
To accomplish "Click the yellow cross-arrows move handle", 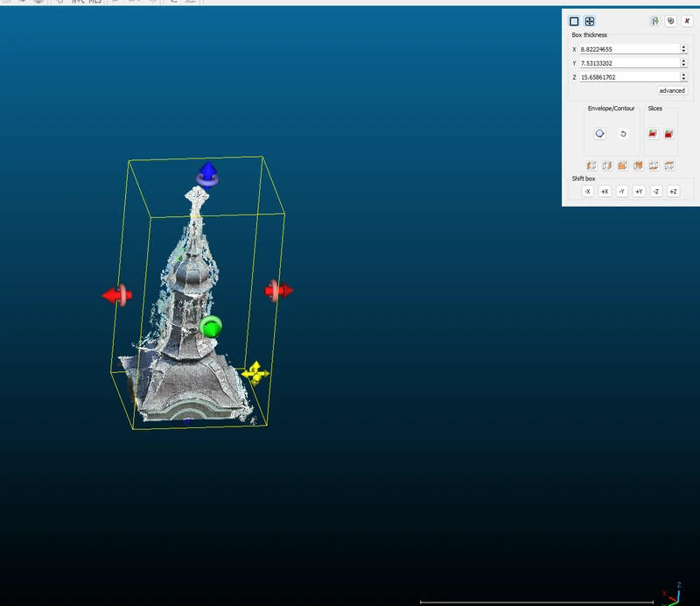I will pos(255,373).
